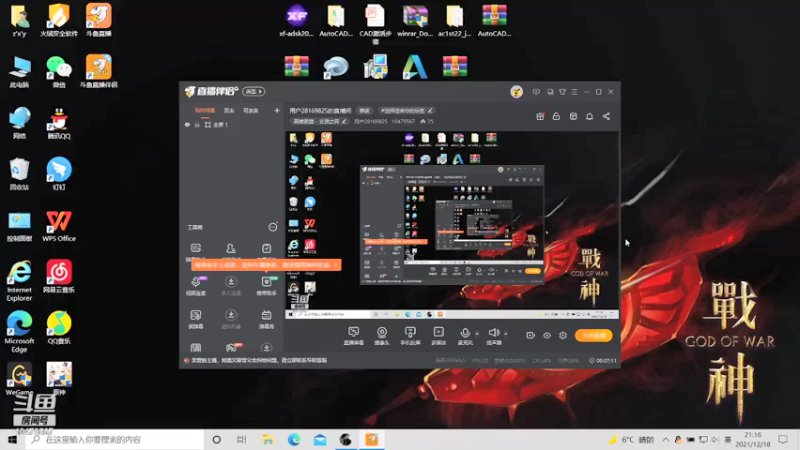Open the user avatar in title bar
This screenshot has width=800, height=450.
[516, 92]
